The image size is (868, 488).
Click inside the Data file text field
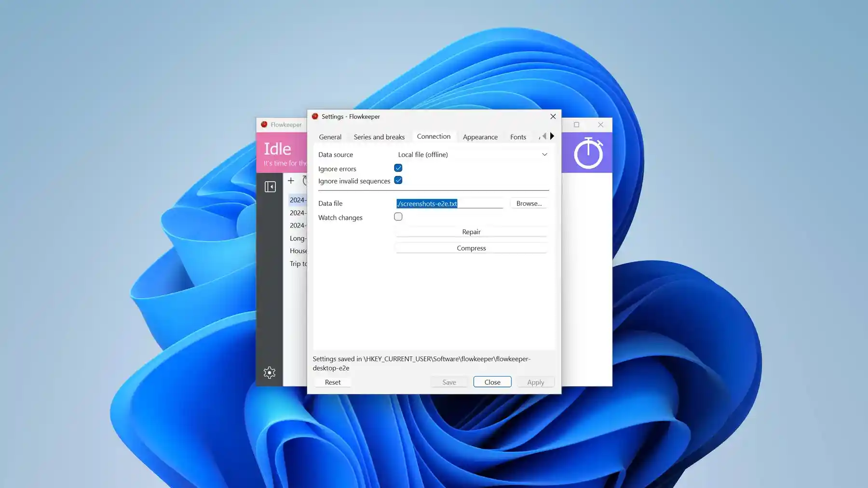pos(448,203)
